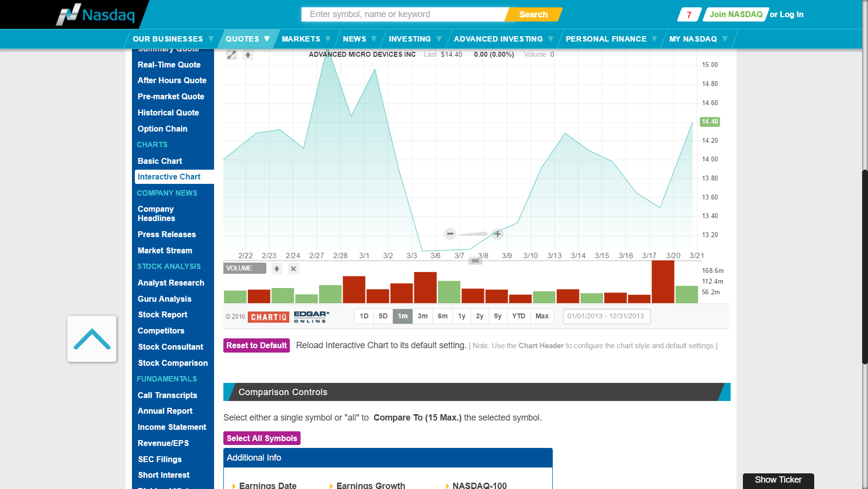The width and height of the screenshot is (868, 489).
Task: Click the chart fullscreen expand icon
Action: pyautogui.click(x=232, y=55)
